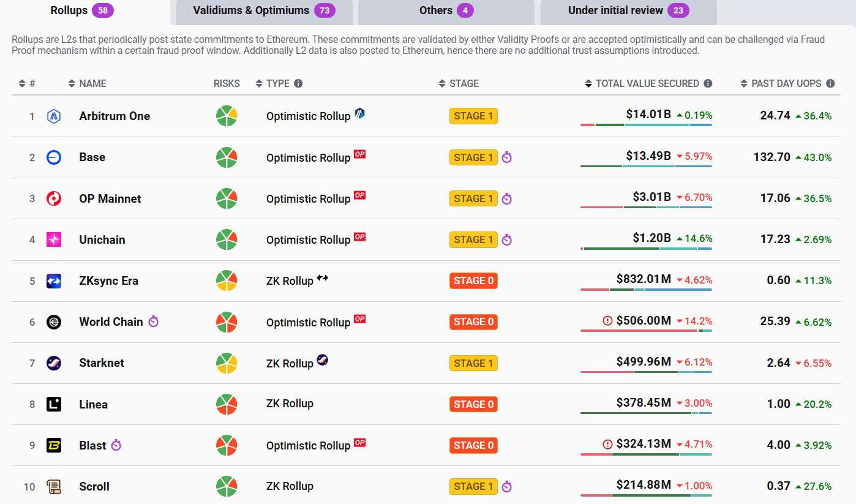
Task: Open the risk pie chart for Scroll
Action: point(227,486)
